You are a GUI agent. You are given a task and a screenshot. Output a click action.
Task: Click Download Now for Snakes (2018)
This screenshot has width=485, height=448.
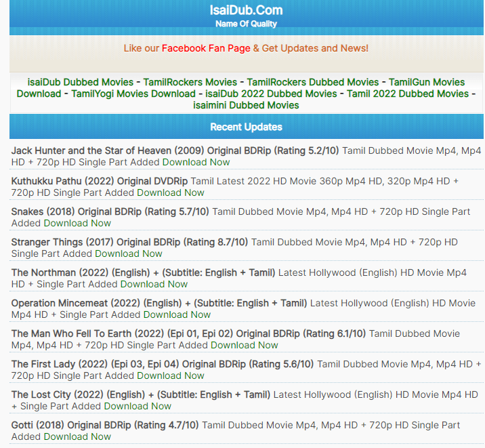pyautogui.click(x=77, y=223)
